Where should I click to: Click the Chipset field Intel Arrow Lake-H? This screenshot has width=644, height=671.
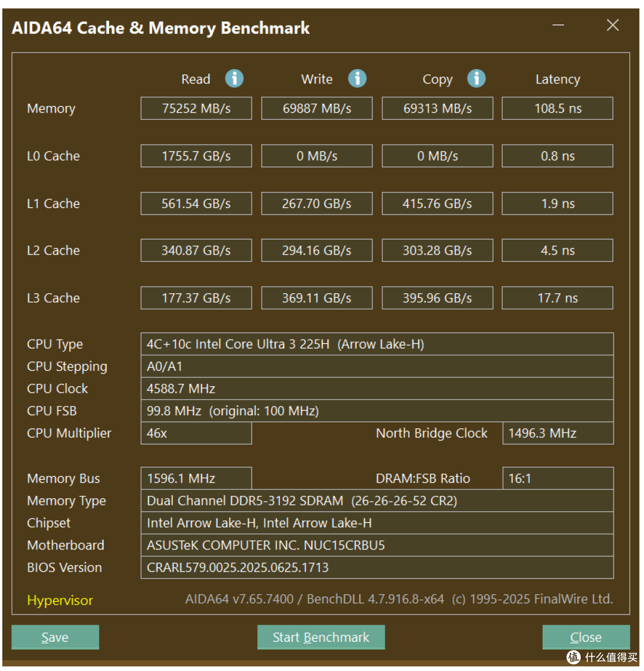point(377,523)
